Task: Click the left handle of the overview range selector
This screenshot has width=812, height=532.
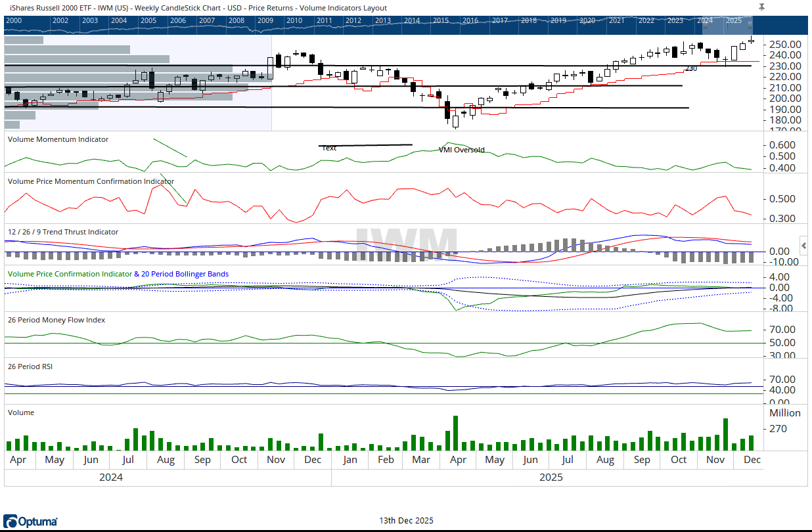Action: click(704, 25)
